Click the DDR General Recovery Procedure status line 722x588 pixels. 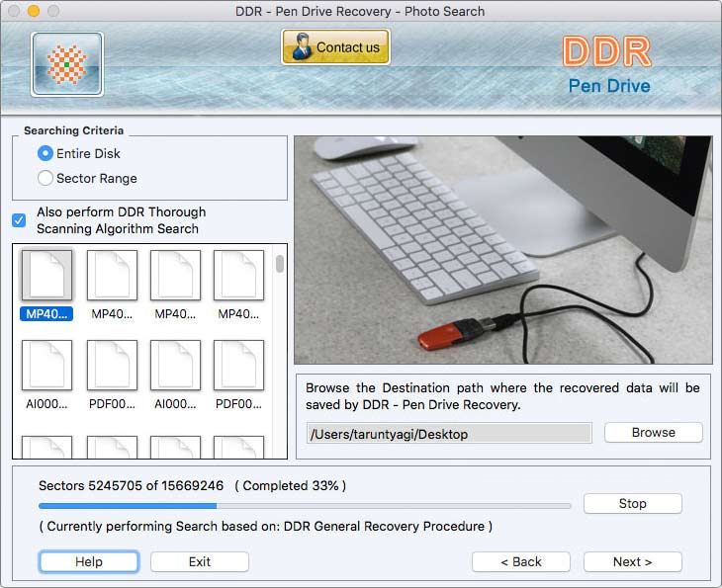(266, 526)
